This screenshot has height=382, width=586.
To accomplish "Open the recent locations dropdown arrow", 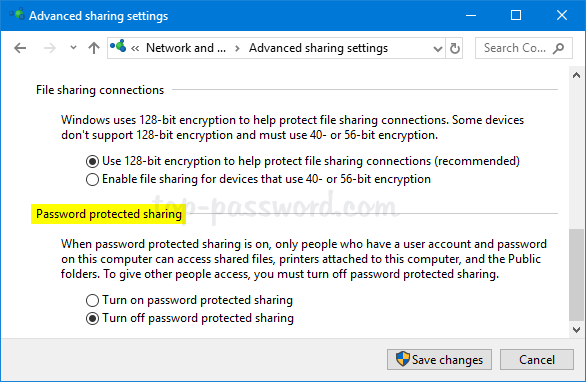I will 73,48.
